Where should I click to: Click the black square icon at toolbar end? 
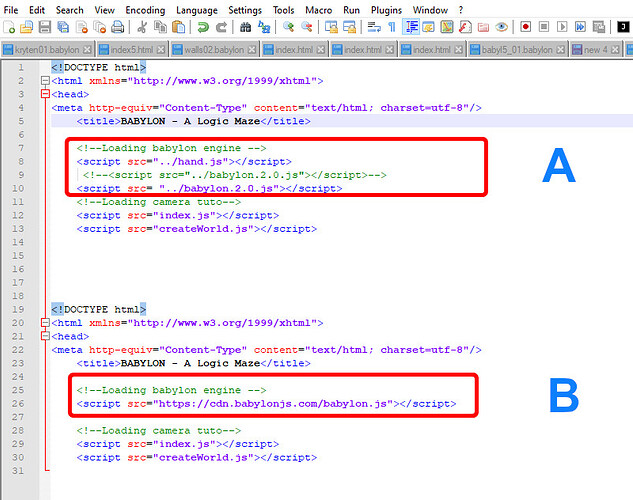point(623,27)
